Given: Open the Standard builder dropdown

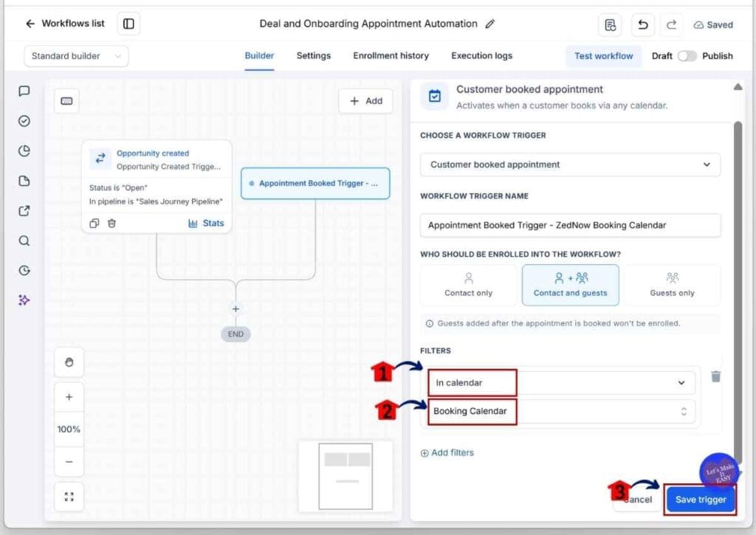Looking at the screenshot, I should tap(76, 56).
